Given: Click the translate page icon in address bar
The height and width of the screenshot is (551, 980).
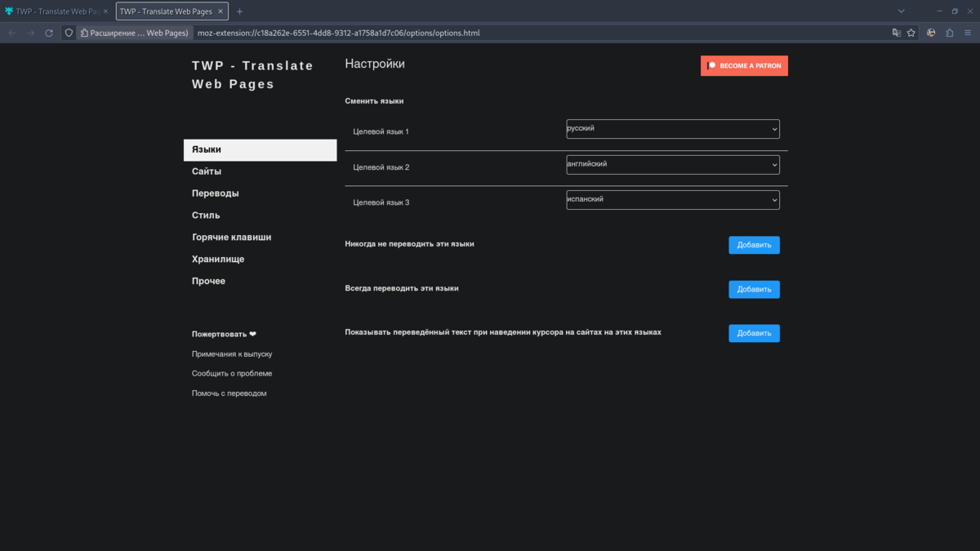Looking at the screenshot, I should coord(897,33).
